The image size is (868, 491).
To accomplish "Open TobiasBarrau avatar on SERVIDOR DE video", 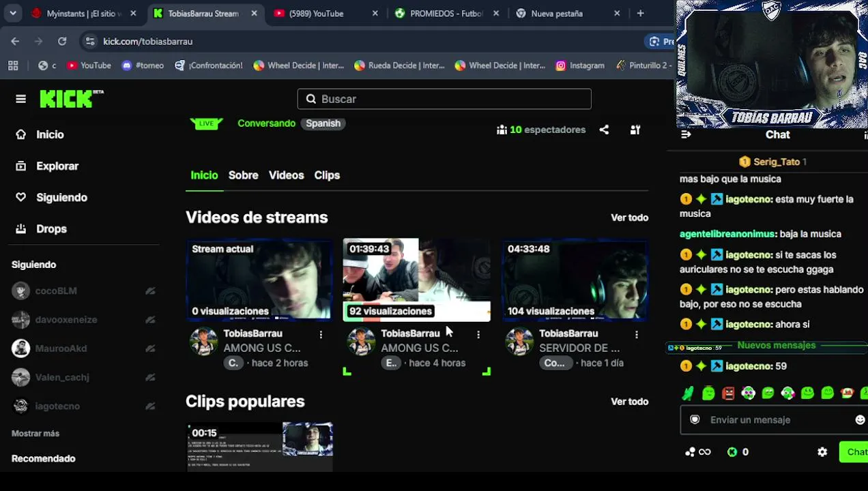I will [519, 342].
